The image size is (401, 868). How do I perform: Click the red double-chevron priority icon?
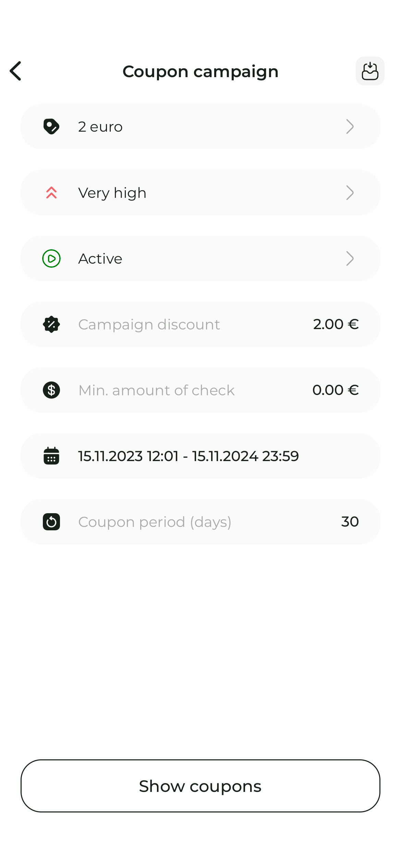(51, 193)
